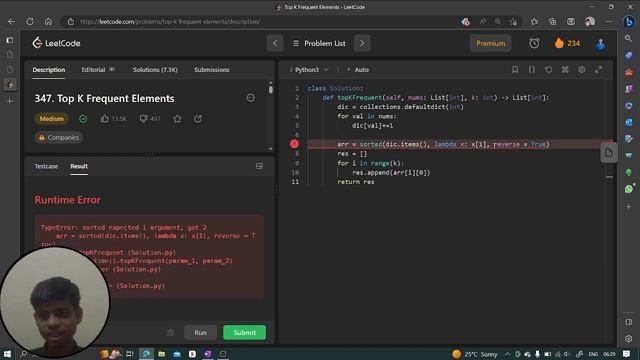640x360 pixels.
Task: Click the browser back arrow
Action: pos(11,22)
